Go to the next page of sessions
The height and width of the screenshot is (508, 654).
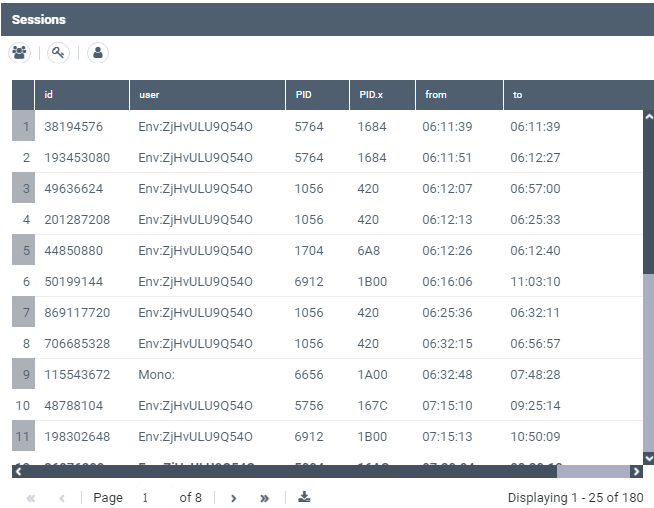(233, 497)
